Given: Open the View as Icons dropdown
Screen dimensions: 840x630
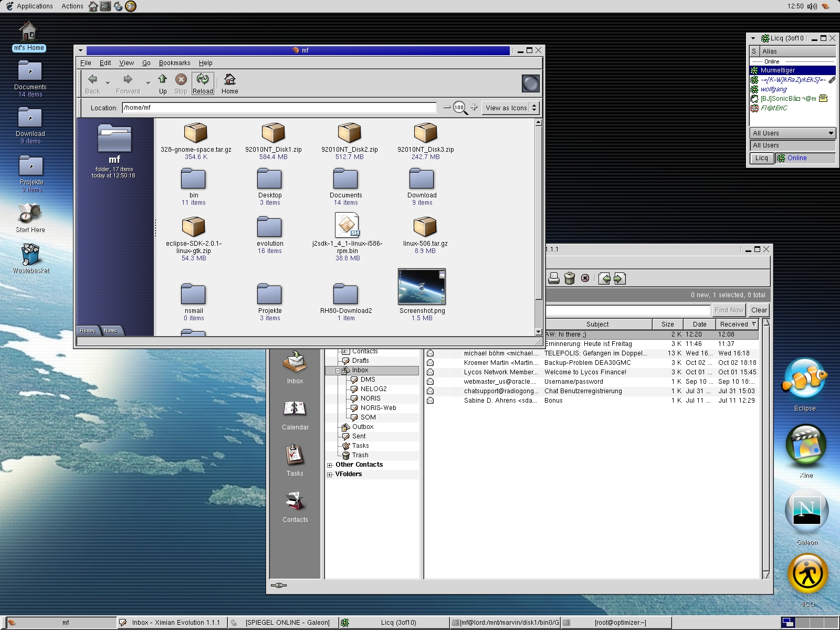Looking at the screenshot, I should coord(511,108).
